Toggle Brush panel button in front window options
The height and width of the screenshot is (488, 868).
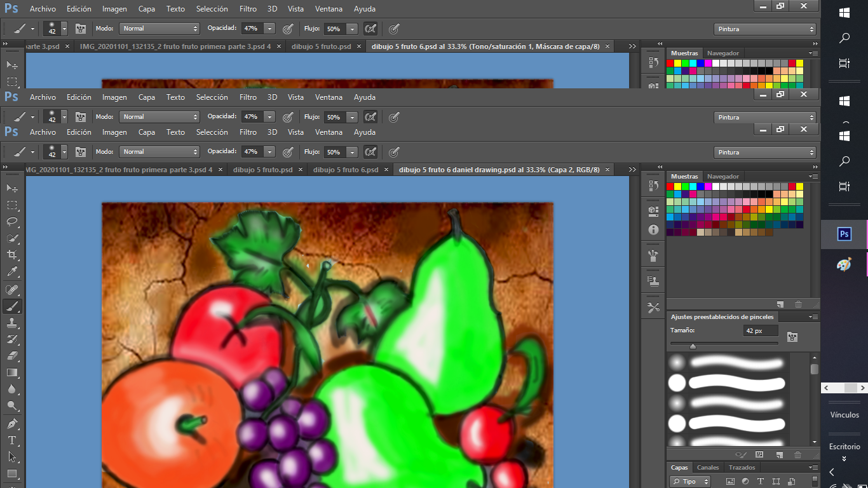pos(80,152)
